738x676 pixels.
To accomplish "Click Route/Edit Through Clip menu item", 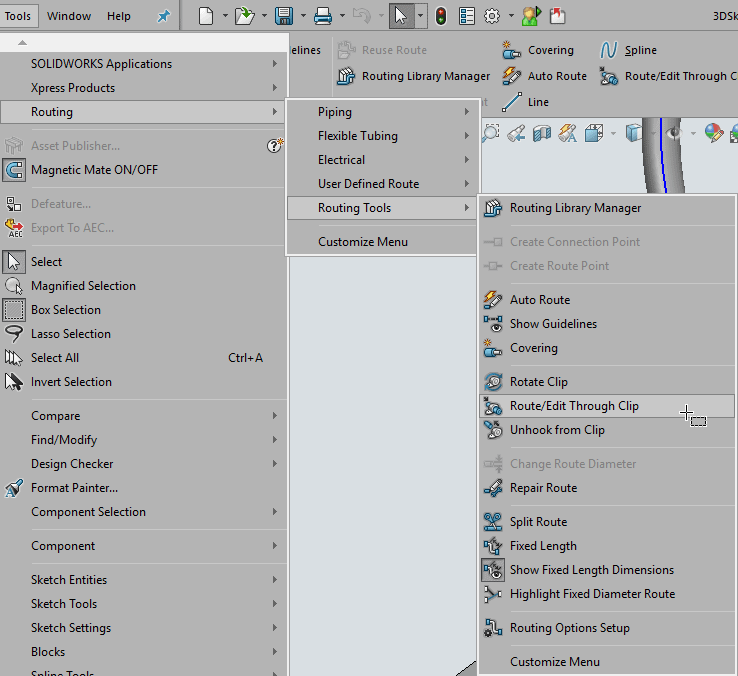I will 607,406.
